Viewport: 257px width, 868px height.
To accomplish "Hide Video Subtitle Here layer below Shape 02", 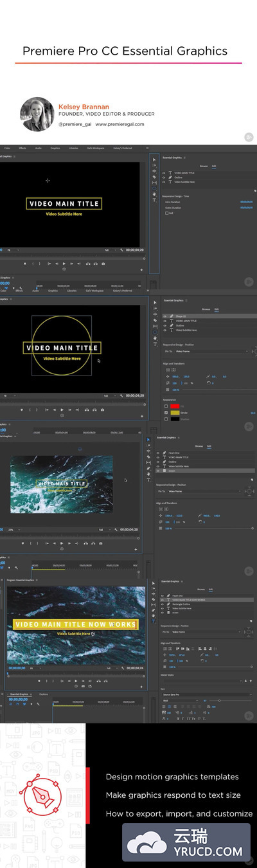I will (x=164, y=330).
